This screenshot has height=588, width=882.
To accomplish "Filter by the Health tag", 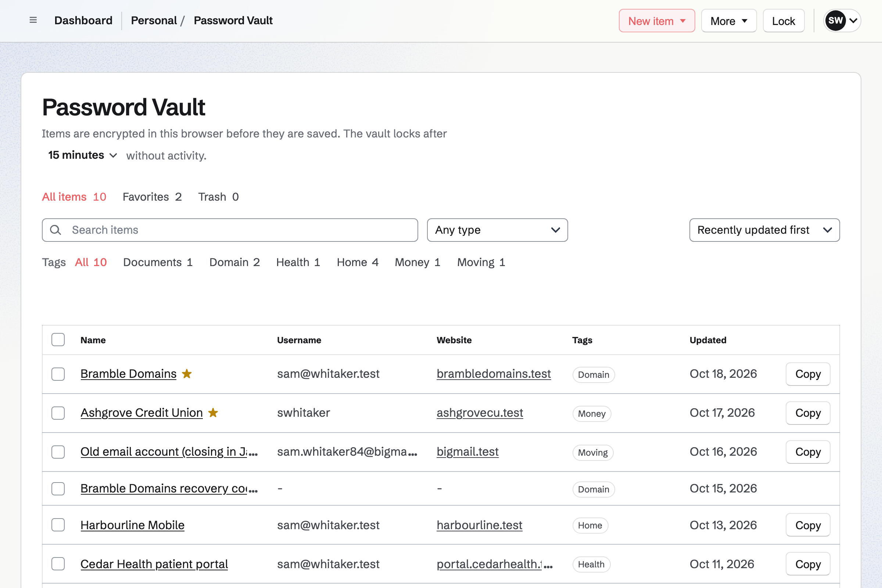I will 298,262.
